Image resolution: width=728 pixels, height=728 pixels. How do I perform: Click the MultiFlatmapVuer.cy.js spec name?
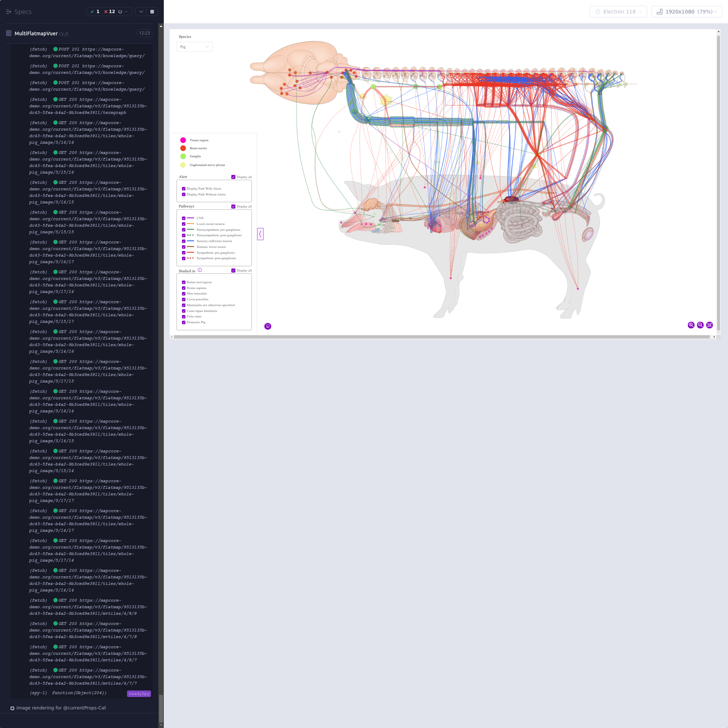point(41,33)
